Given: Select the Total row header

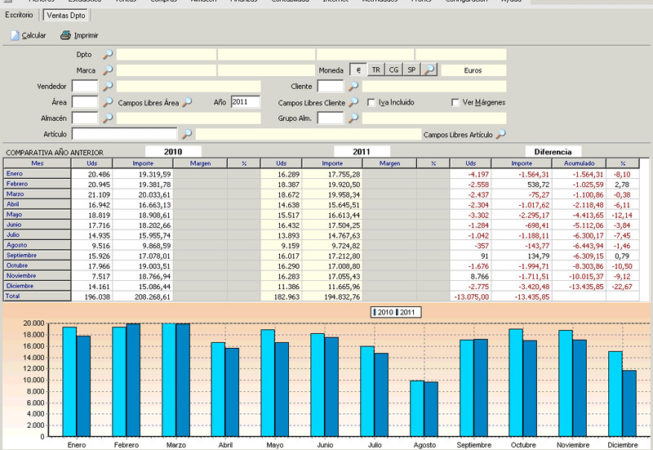Looking at the screenshot, I should point(37,296).
